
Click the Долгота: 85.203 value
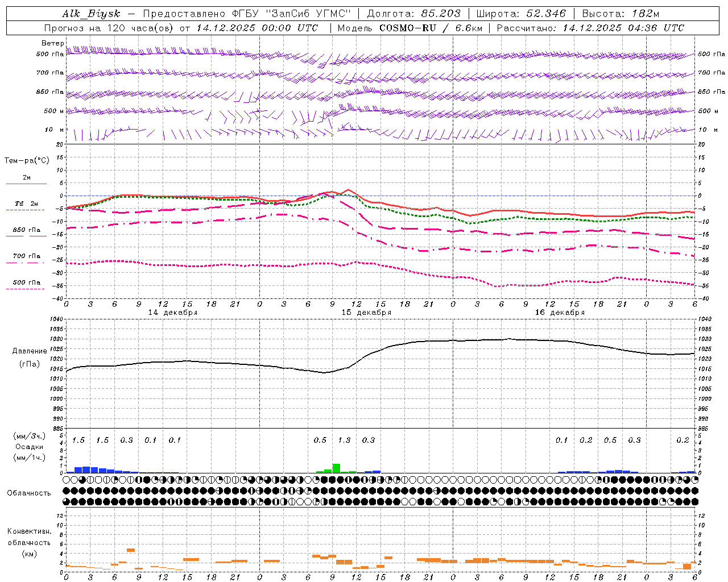point(413,14)
